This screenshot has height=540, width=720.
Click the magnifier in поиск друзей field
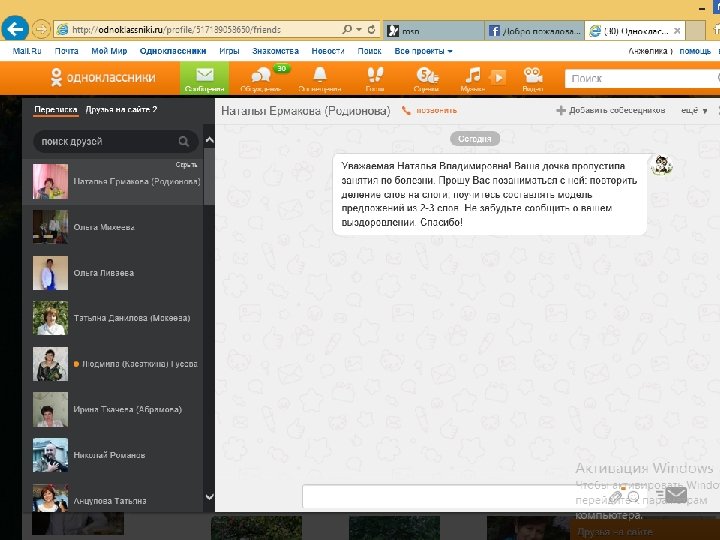[184, 141]
